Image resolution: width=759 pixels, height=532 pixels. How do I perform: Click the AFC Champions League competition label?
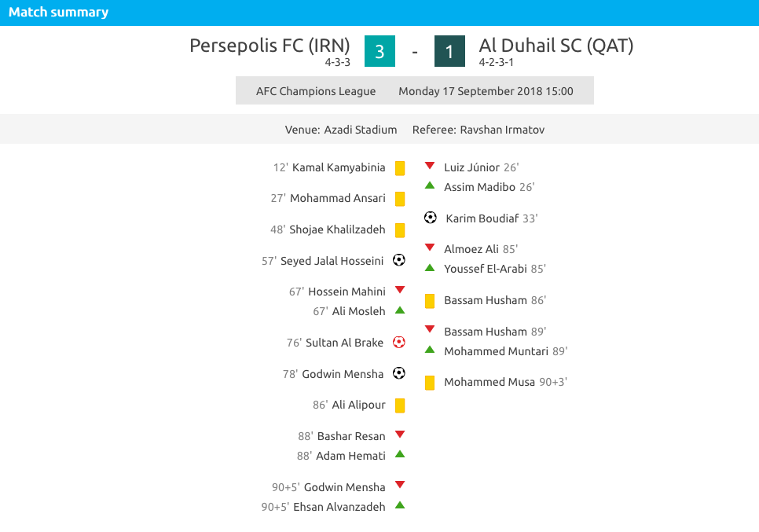pyautogui.click(x=316, y=91)
